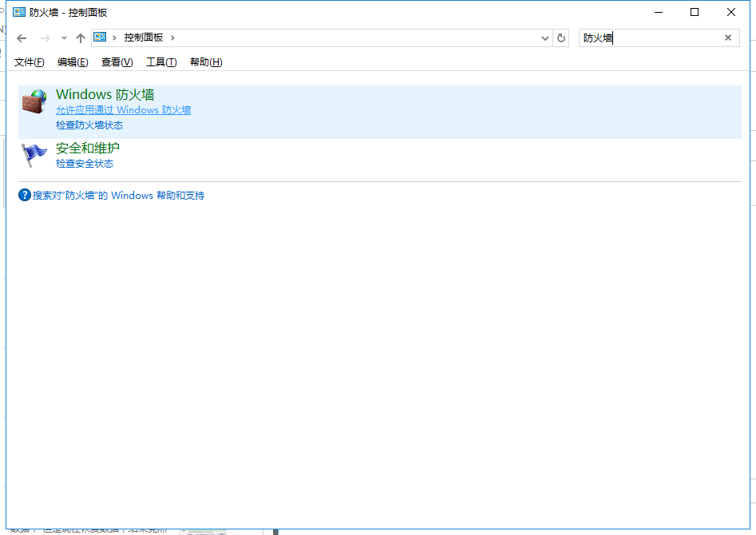
Task: Click the Control Panel icon in address bar
Action: point(100,38)
